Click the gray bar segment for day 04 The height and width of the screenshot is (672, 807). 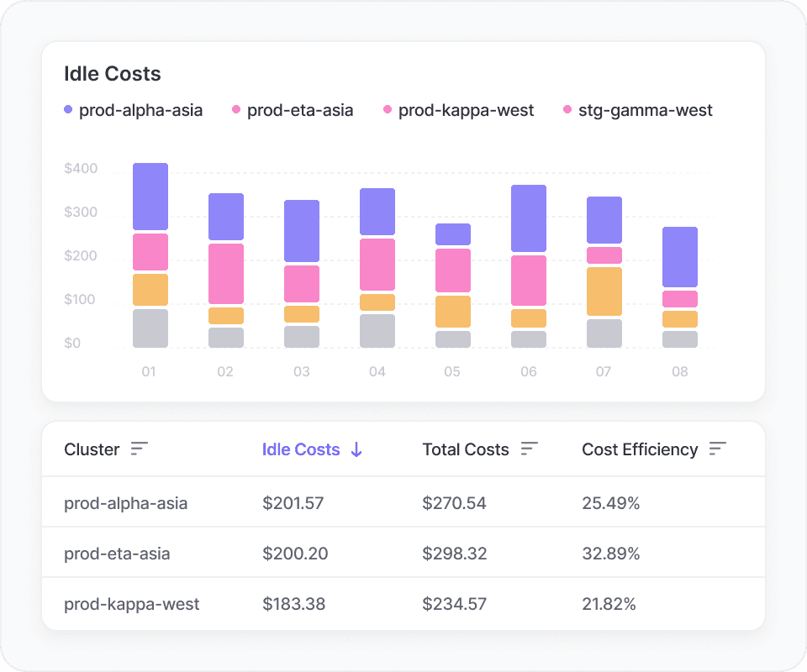pyautogui.click(x=377, y=331)
